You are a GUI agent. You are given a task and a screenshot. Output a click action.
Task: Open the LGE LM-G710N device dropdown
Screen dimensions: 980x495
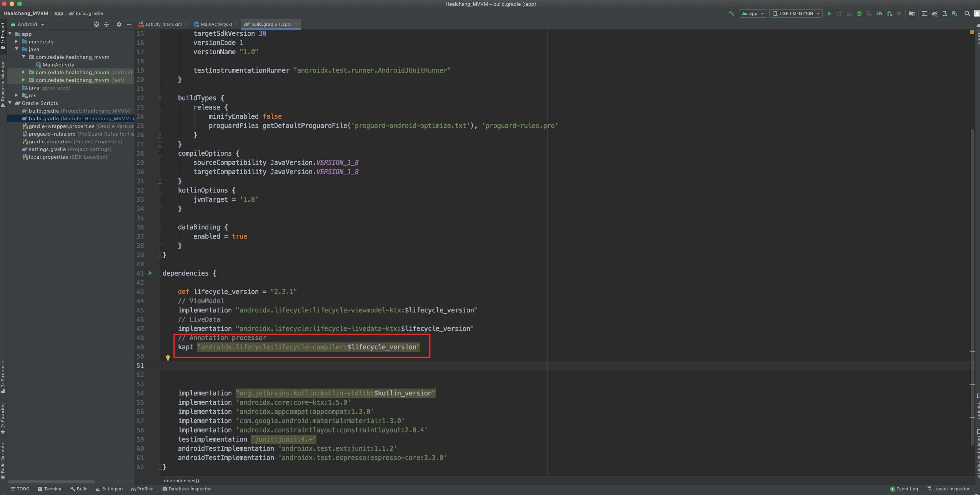(796, 13)
